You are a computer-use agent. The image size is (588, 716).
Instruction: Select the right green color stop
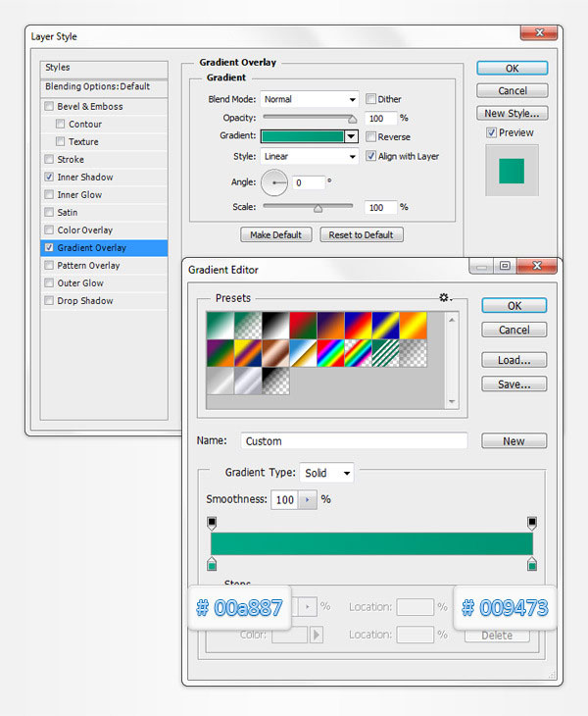click(x=532, y=564)
